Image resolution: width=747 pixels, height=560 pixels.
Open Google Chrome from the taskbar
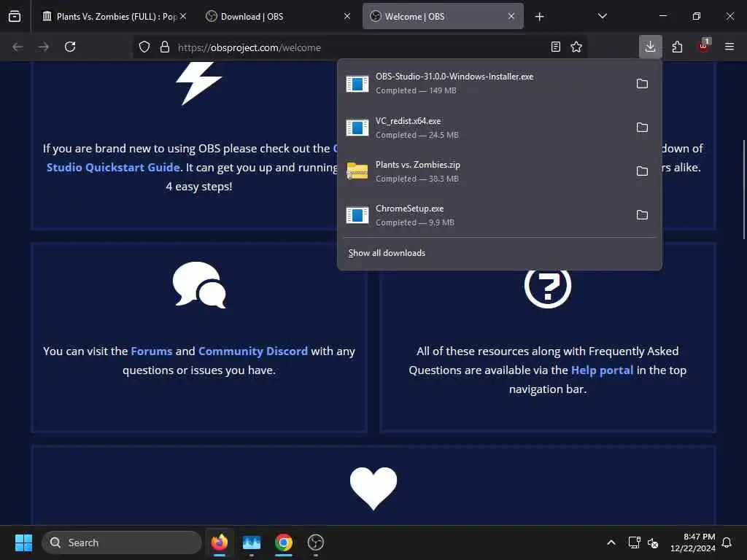[x=284, y=542]
